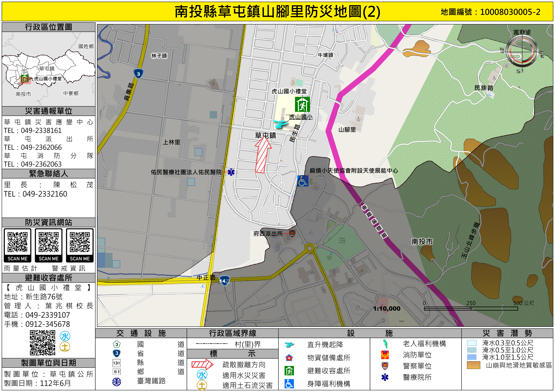The height and width of the screenshot is (392, 555).
Task: Click the 災害通報單位 section header
Action: (49, 111)
